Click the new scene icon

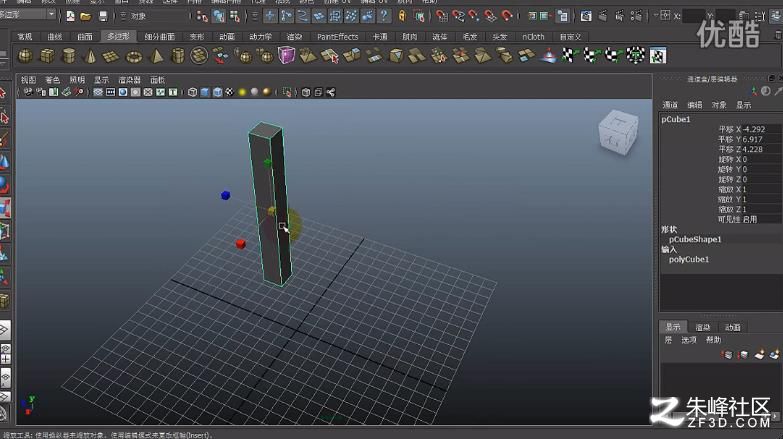70,16
